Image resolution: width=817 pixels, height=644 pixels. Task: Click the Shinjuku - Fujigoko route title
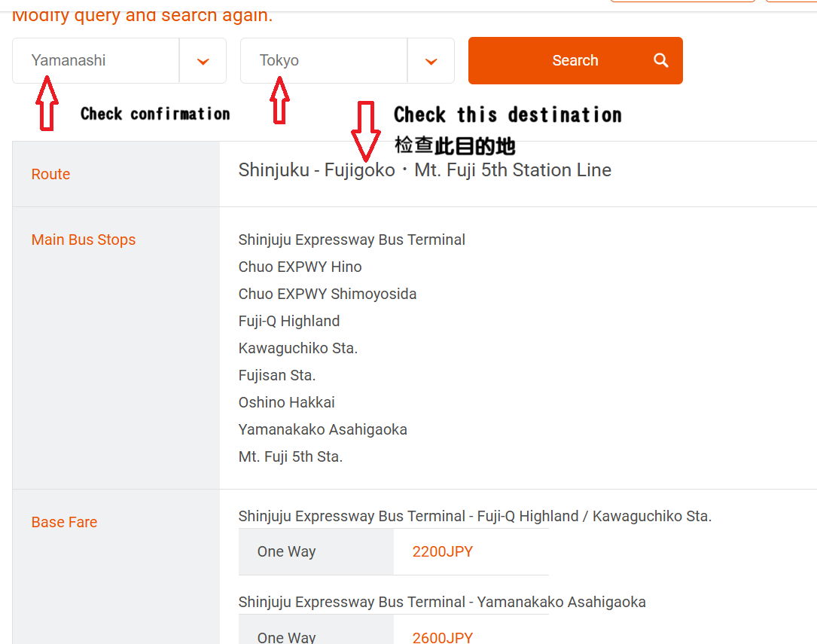[x=425, y=170]
